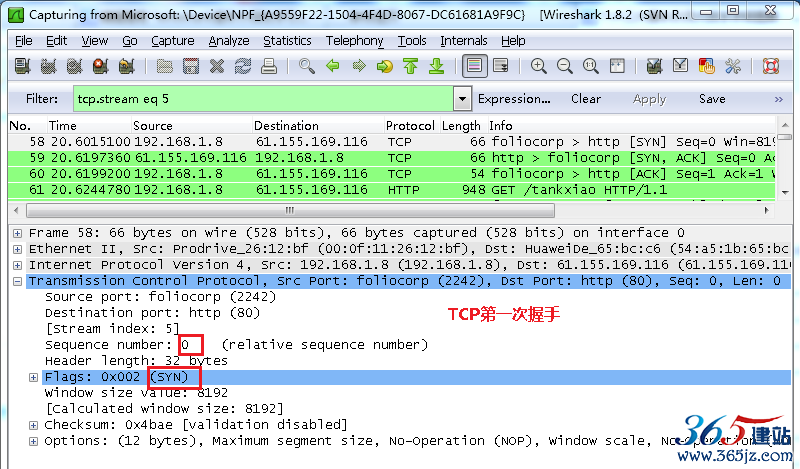Open the Analyze menu
The width and height of the screenshot is (800, 469).
pyautogui.click(x=229, y=41)
